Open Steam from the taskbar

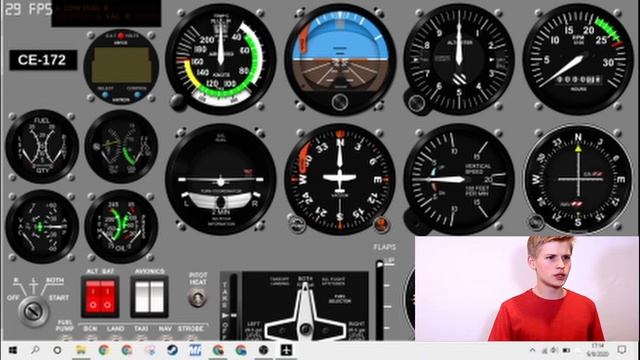(172, 350)
